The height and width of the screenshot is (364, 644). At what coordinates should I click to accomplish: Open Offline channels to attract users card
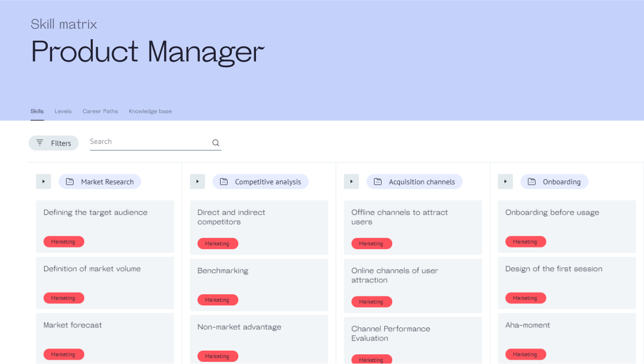[x=413, y=228]
